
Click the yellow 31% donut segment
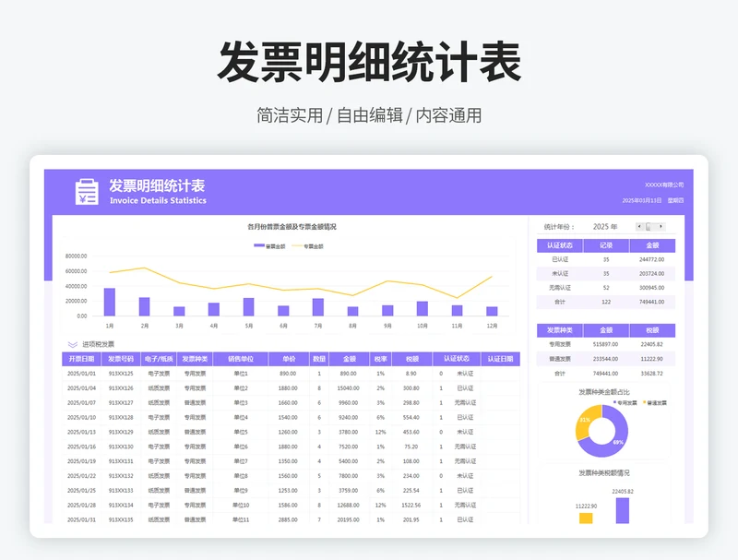click(x=586, y=420)
